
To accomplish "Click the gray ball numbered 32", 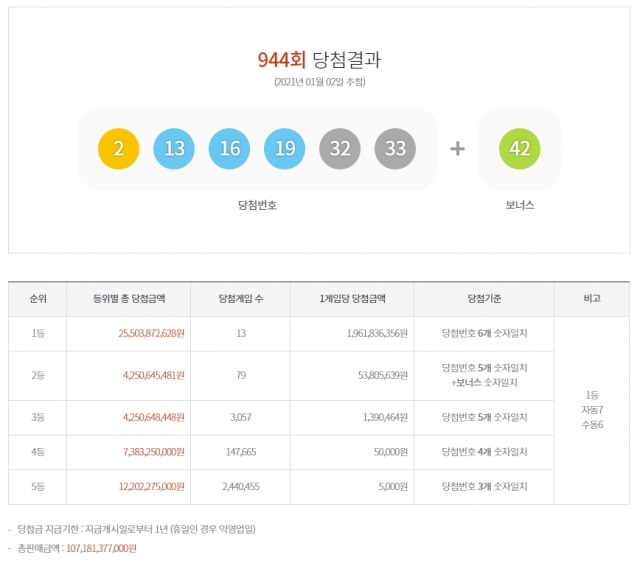I will (x=340, y=149).
